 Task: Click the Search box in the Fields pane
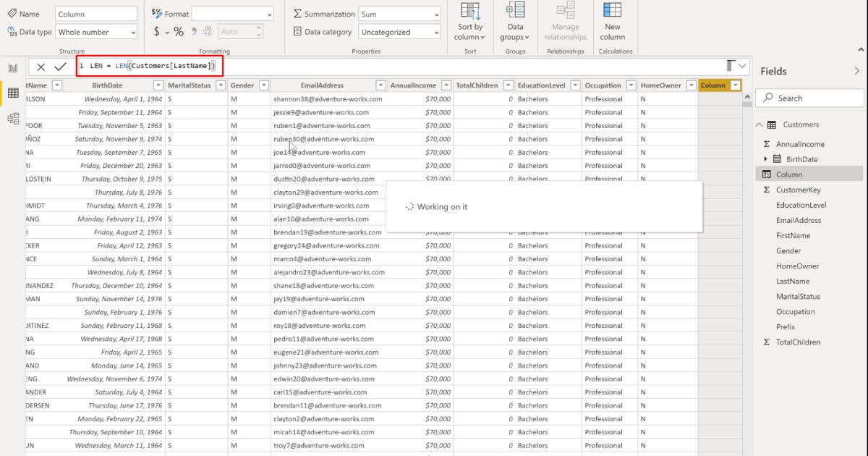(807, 97)
